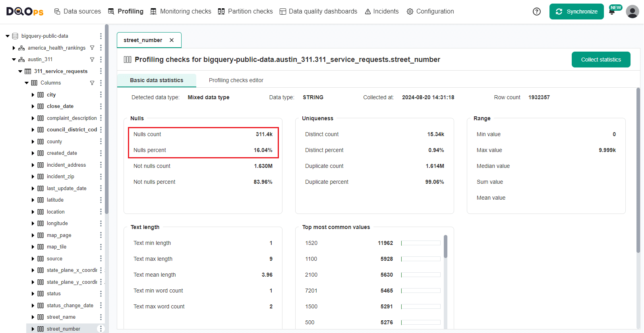The width and height of the screenshot is (644, 333).
Task: Select the status_change_date column
Action: click(x=70, y=306)
